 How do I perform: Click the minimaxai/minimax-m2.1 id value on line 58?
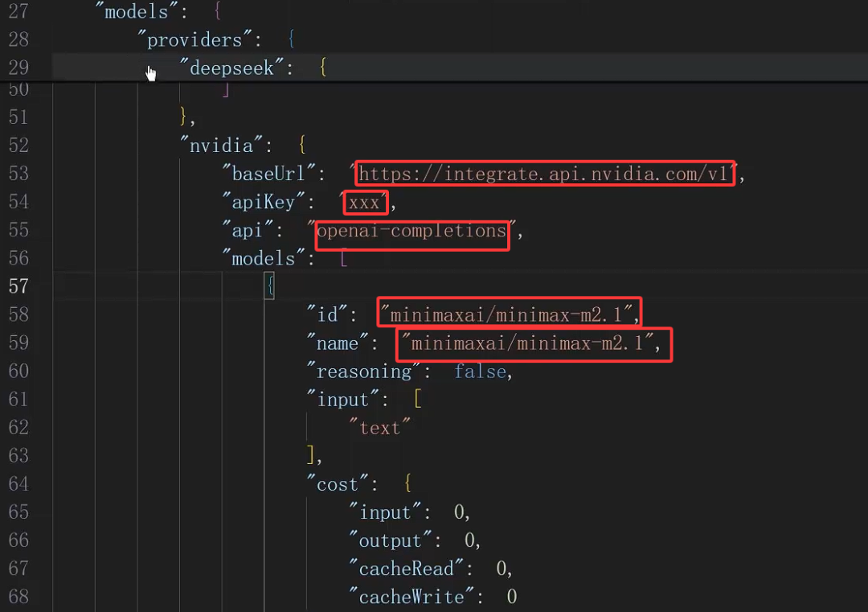510,314
